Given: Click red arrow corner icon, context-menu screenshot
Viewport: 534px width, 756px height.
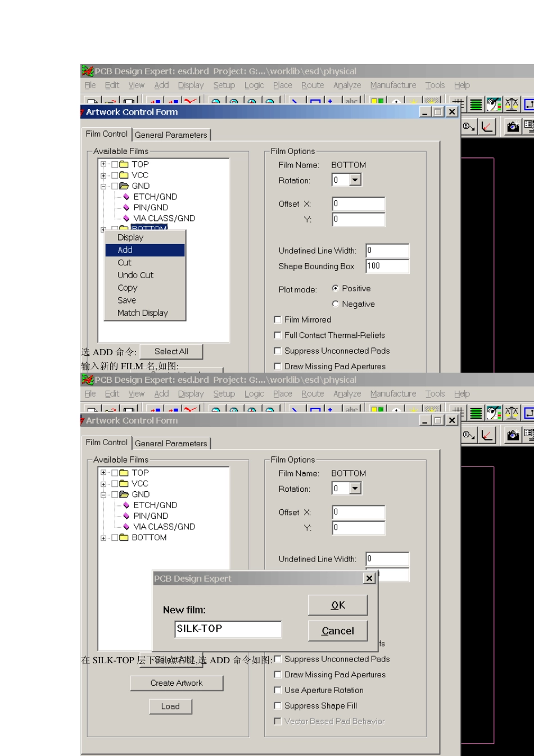Looking at the screenshot, I should coord(487,127).
